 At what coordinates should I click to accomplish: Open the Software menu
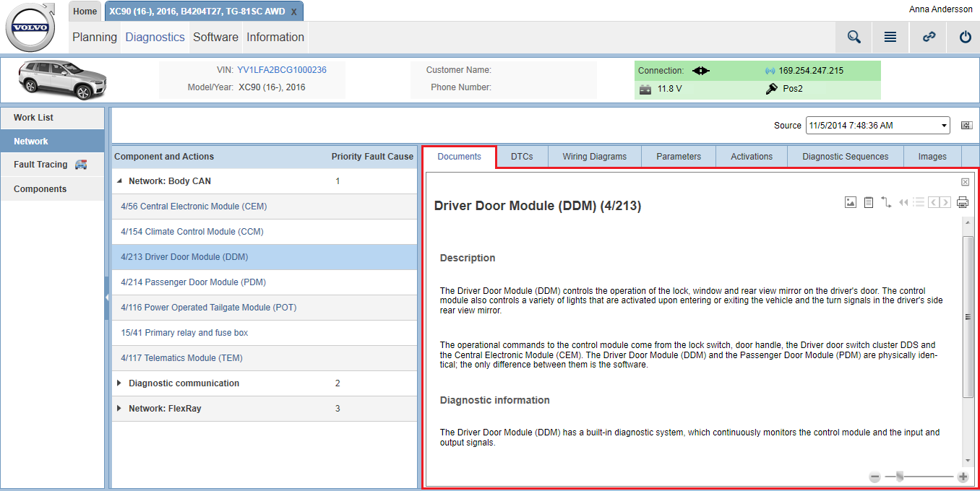click(x=215, y=38)
